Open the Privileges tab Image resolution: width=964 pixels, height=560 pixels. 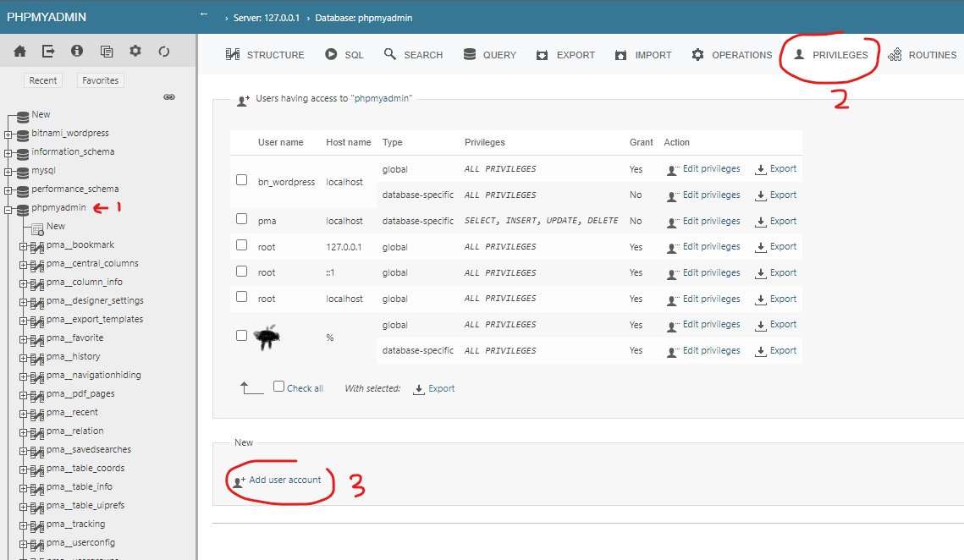point(830,55)
